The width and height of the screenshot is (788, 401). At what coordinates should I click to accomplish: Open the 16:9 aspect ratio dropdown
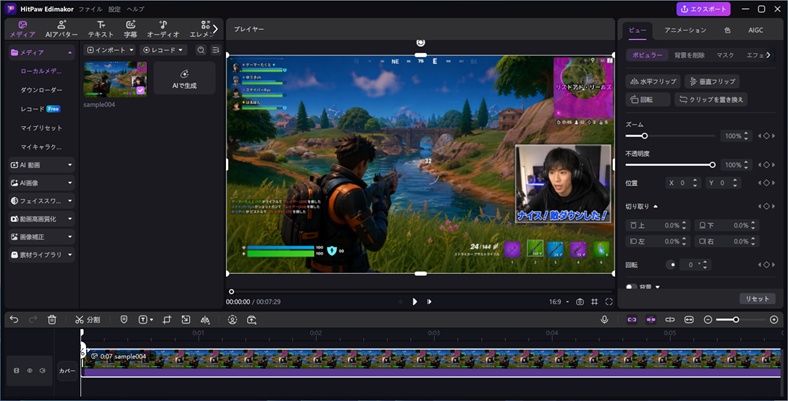[559, 302]
